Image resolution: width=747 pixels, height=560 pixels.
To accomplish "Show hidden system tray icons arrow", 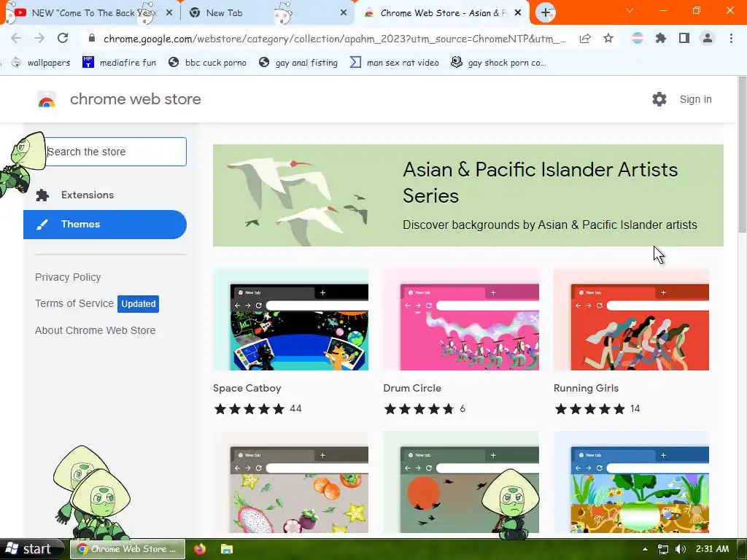I will pyautogui.click(x=645, y=549).
